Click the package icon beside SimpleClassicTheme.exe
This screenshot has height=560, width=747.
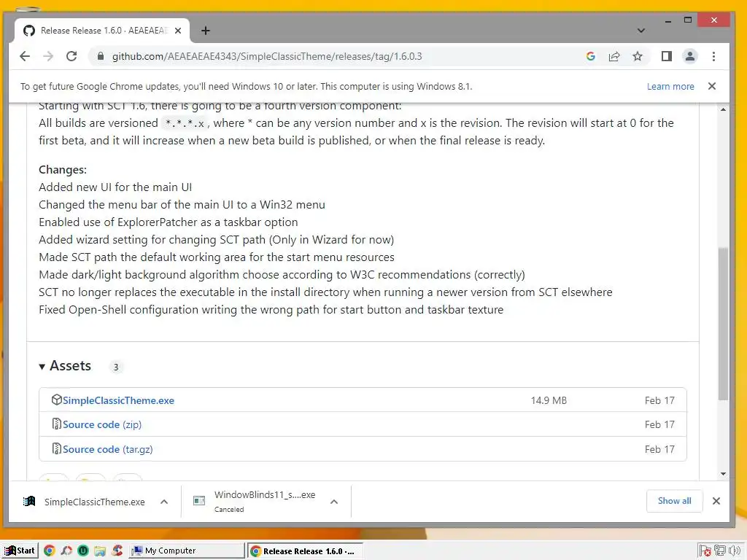(57, 400)
